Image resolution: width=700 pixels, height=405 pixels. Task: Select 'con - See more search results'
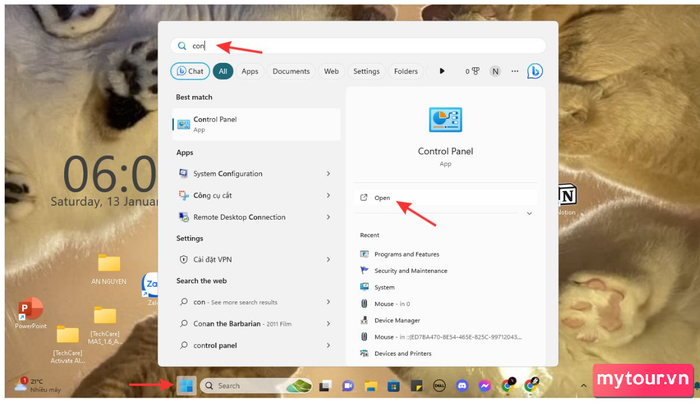click(x=248, y=302)
